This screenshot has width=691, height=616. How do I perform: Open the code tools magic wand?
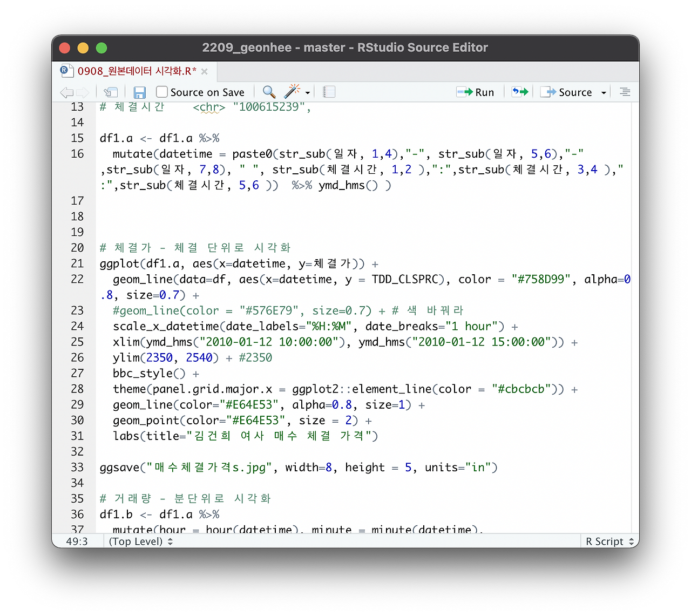tap(292, 91)
